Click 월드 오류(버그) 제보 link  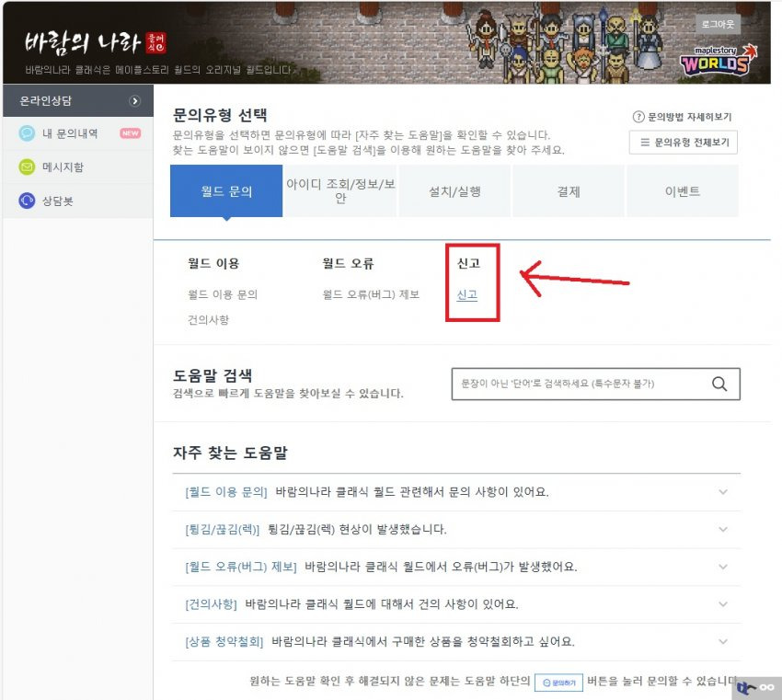tap(371, 294)
